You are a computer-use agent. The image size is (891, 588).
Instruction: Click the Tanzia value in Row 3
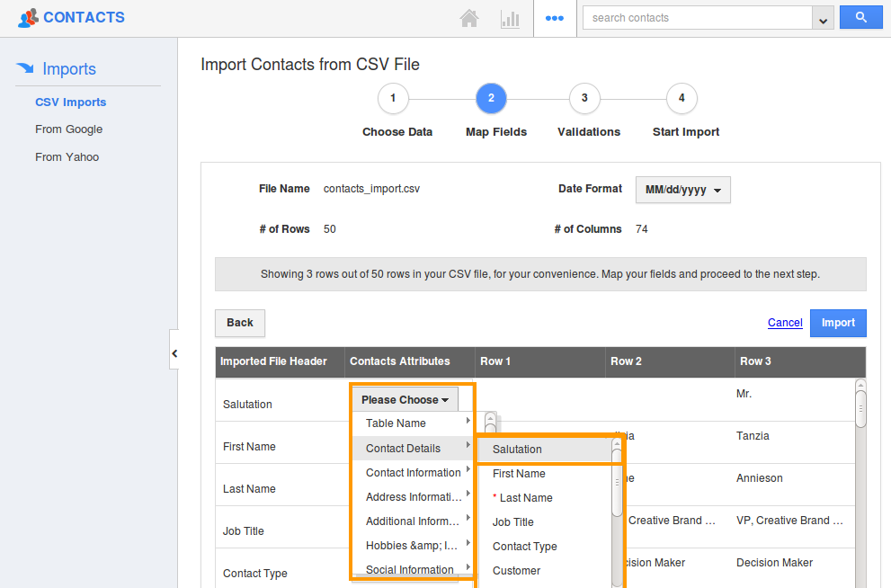click(753, 436)
